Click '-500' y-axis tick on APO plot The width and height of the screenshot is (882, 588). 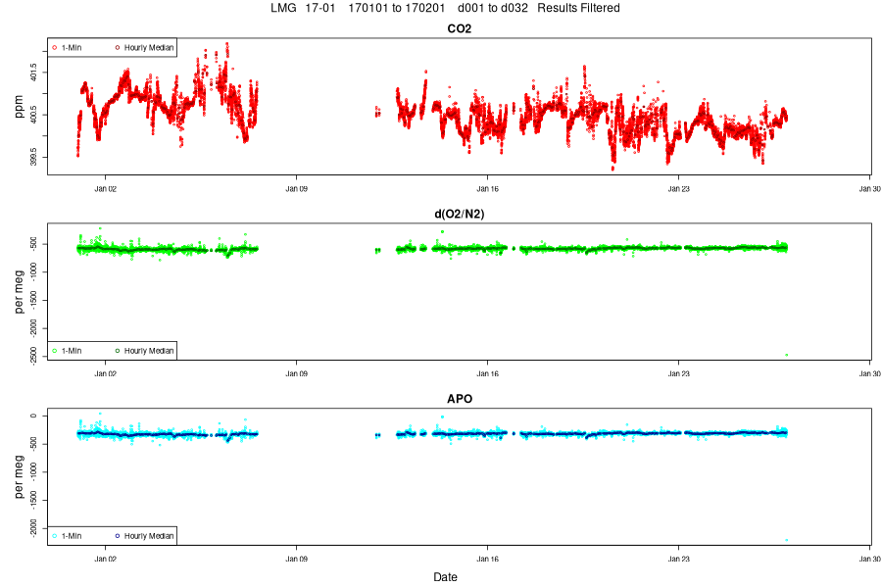[x=33, y=444]
